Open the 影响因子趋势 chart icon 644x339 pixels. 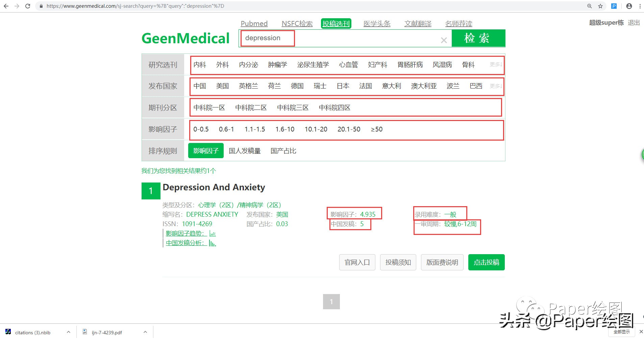[x=213, y=233]
